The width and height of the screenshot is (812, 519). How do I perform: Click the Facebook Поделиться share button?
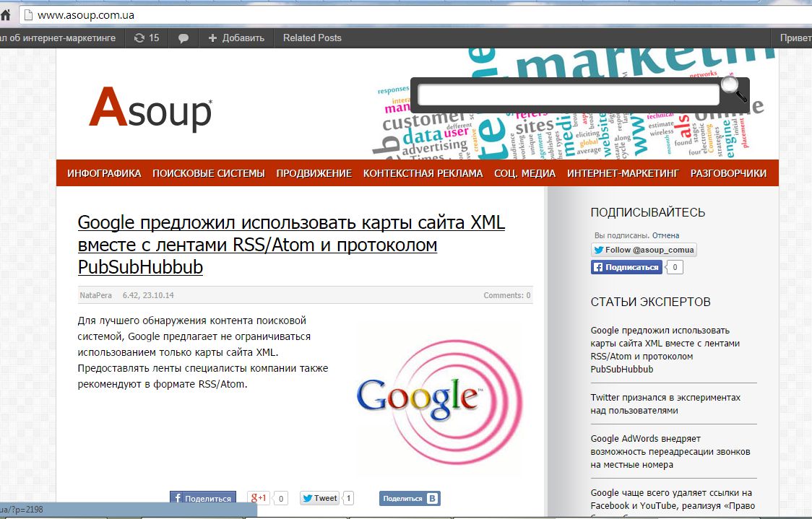coord(203,498)
